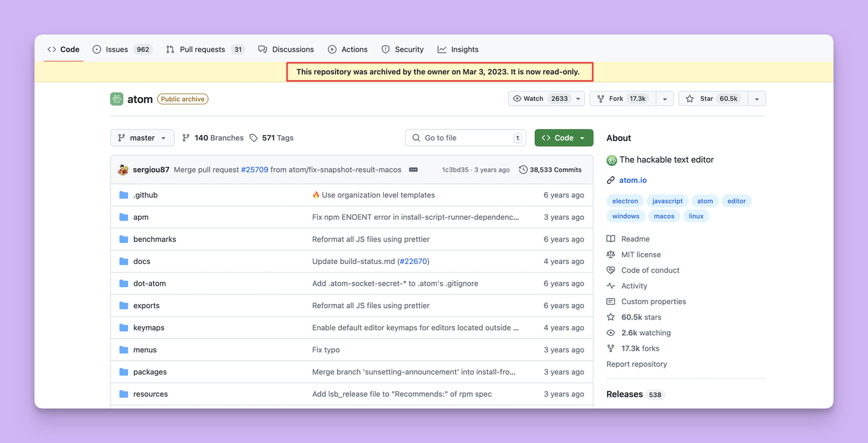Open the green Code dropdown button

coord(564,138)
